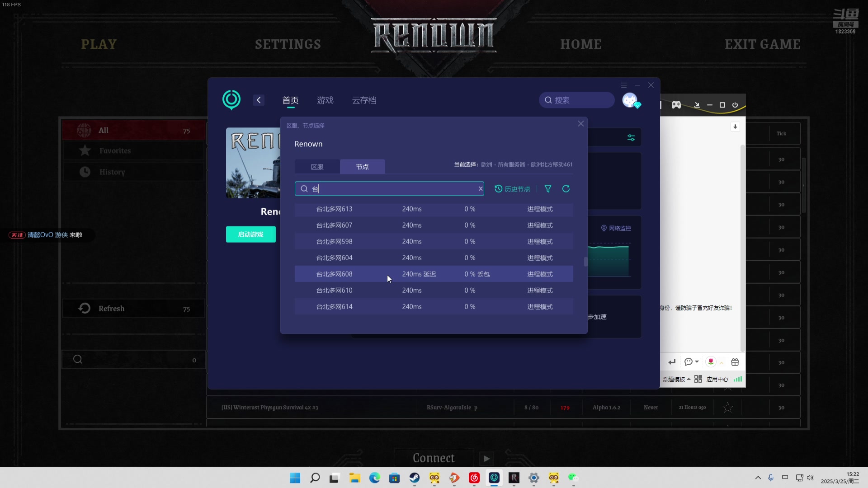
Task: Expand 频道模板 channel template menu
Action: coord(677,379)
